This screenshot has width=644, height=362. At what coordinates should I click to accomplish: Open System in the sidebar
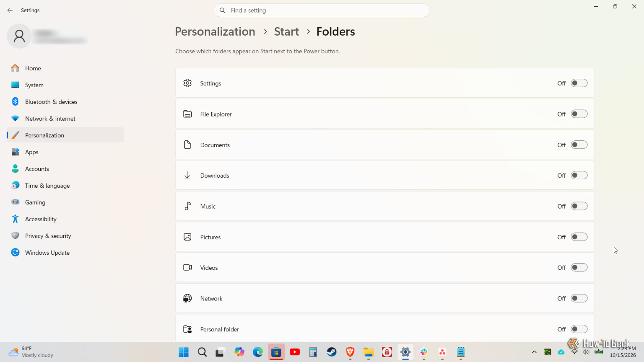(x=65, y=85)
